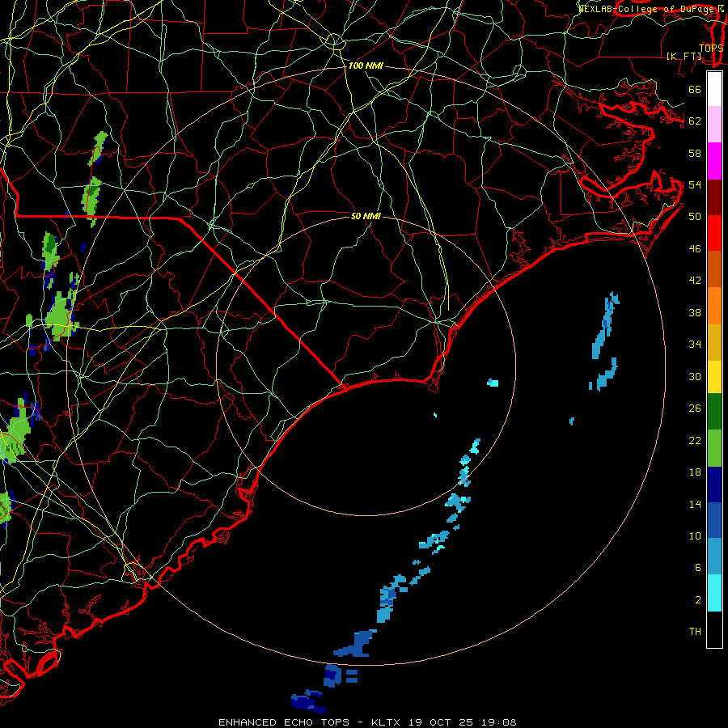The width and height of the screenshot is (728, 728).
Task: Click legend value "22"
Action: (695, 441)
